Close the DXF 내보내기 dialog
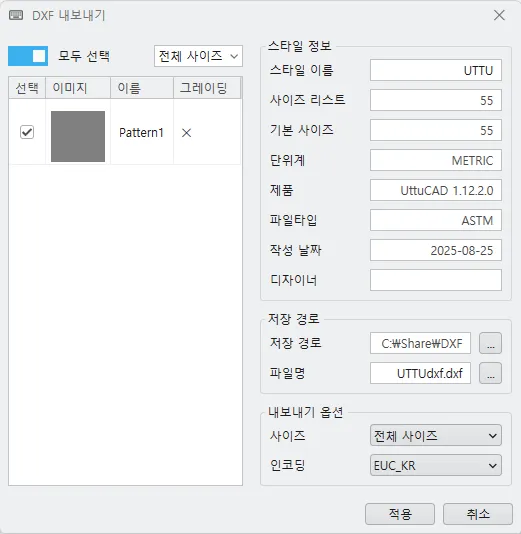The height and width of the screenshot is (534, 521). tap(499, 15)
